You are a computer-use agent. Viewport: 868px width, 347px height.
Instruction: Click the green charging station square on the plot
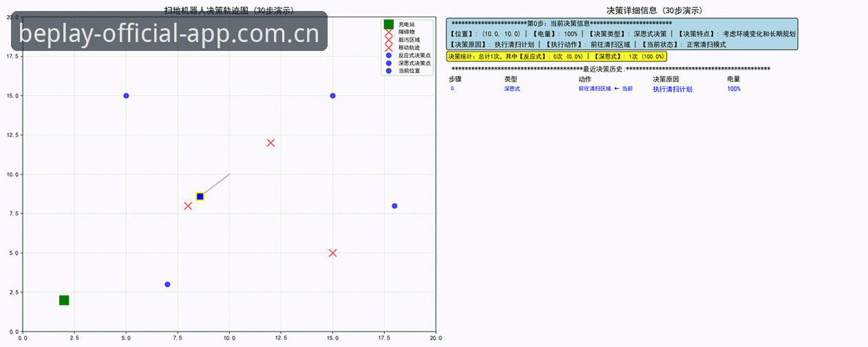[x=64, y=300]
